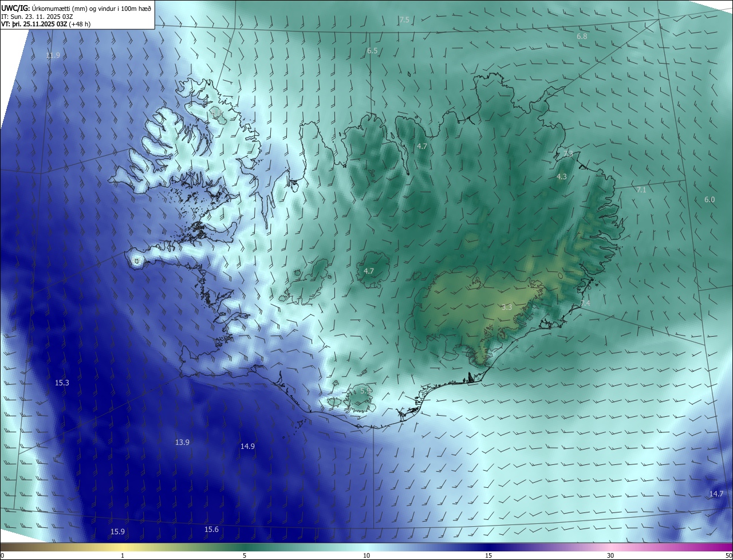Viewport: 733px width, 560px height.
Task: Click the 'IT: Sun. 23. 11. 2025 03Z' line
Action: 37,17
